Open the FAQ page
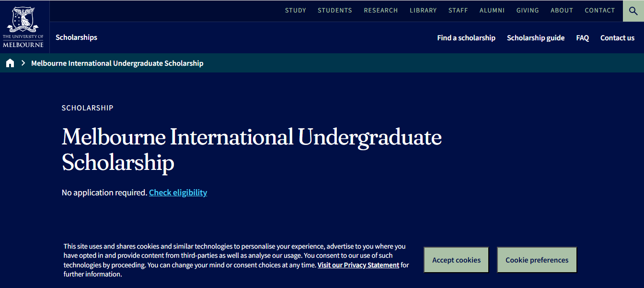The height and width of the screenshot is (288, 644). point(582,37)
